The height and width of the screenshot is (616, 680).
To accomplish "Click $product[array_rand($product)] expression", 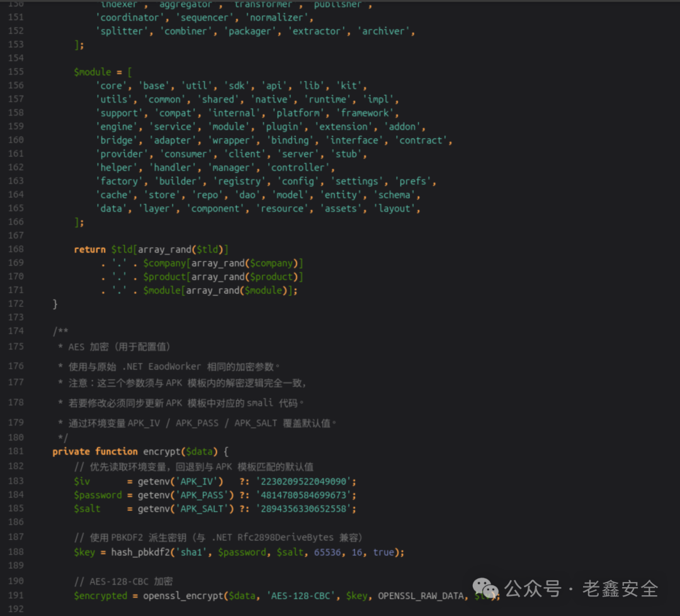I will point(223,277).
